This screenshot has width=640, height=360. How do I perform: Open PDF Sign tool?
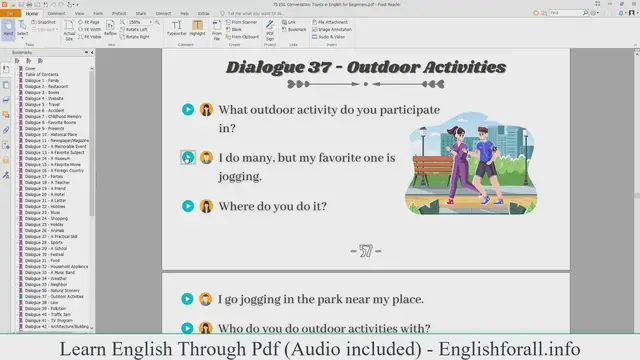pos(270,30)
